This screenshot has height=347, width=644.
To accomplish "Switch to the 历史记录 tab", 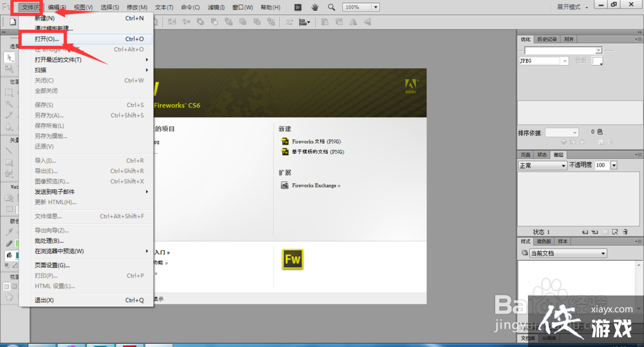I will [546, 39].
